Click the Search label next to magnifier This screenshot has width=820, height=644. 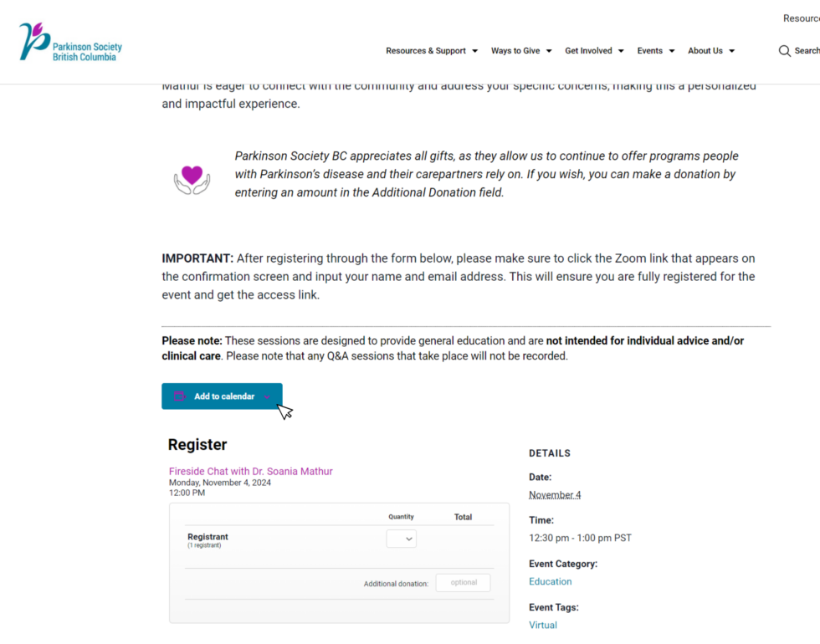tap(805, 50)
